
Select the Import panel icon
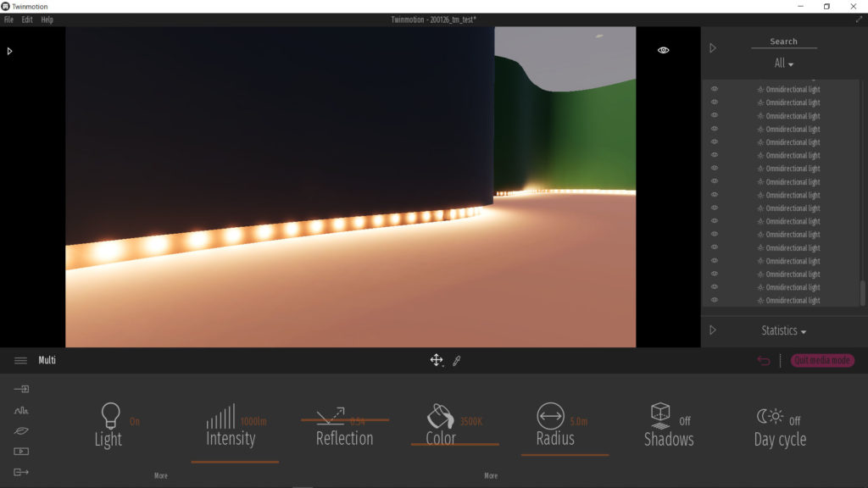(x=20, y=388)
